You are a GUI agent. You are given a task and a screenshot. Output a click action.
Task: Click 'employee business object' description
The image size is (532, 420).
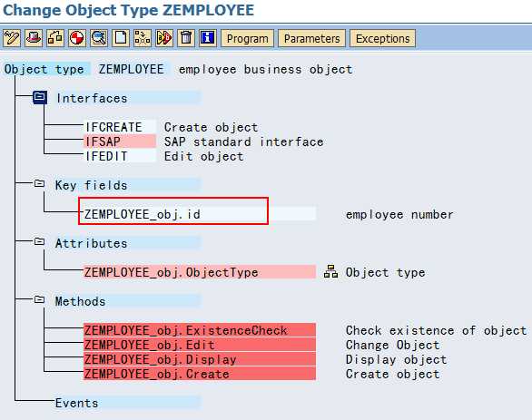click(x=266, y=69)
